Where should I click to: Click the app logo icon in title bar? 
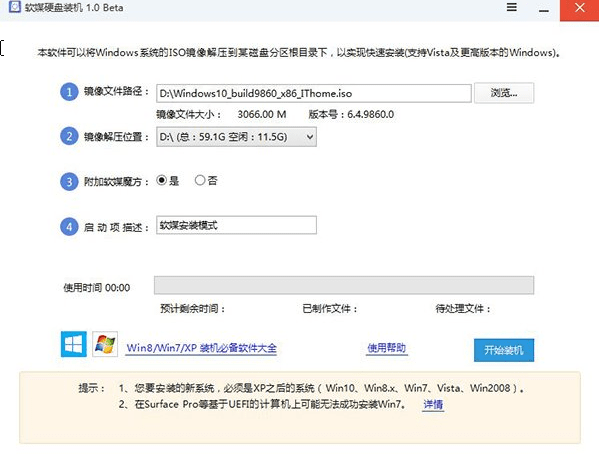point(15,6)
